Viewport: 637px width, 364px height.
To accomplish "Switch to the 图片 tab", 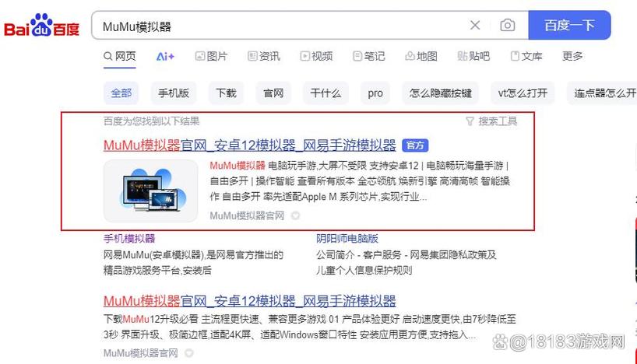I will [x=211, y=56].
